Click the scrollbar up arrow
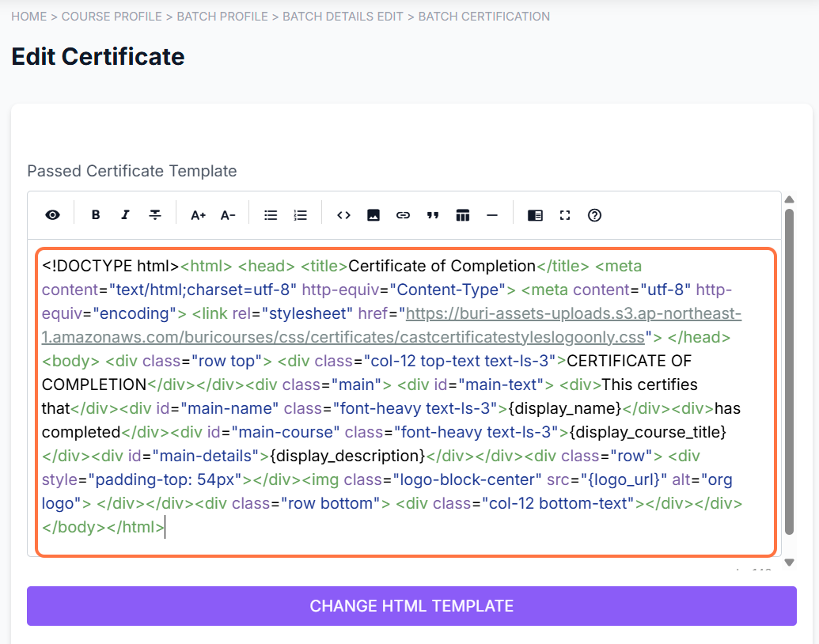The height and width of the screenshot is (644, 819). click(789, 199)
